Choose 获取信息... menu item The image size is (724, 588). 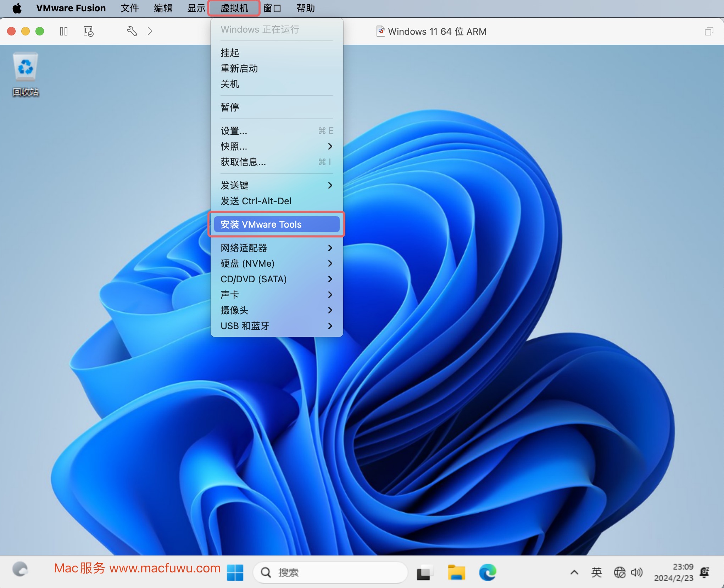tap(277, 162)
